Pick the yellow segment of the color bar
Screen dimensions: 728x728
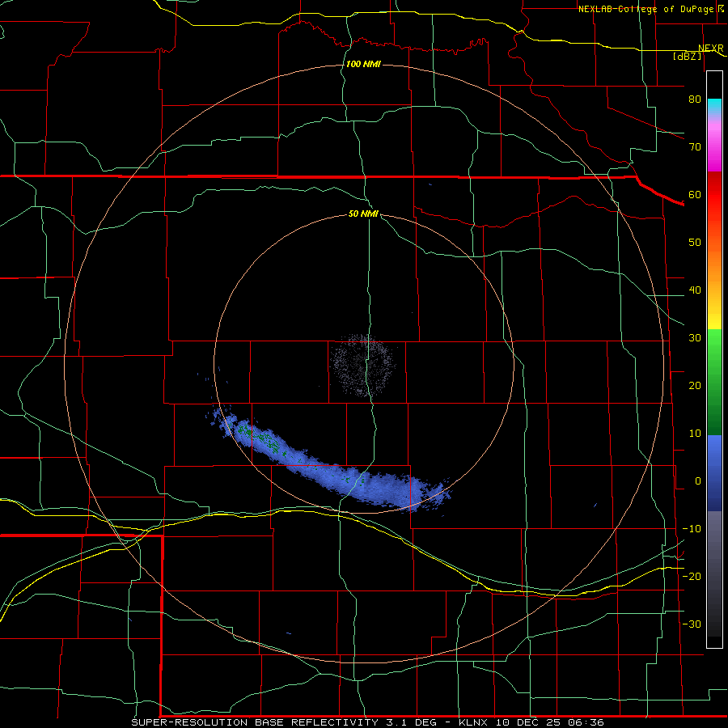coord(714,320)
